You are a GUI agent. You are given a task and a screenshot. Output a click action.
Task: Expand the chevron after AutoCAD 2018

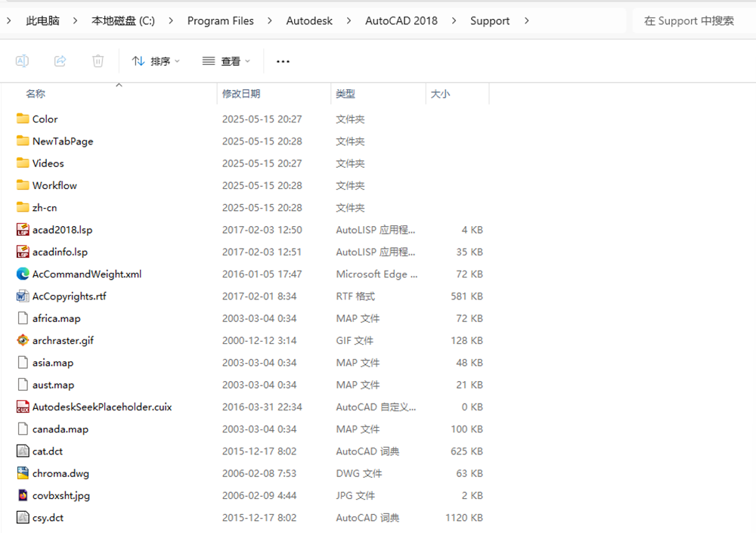454,20
